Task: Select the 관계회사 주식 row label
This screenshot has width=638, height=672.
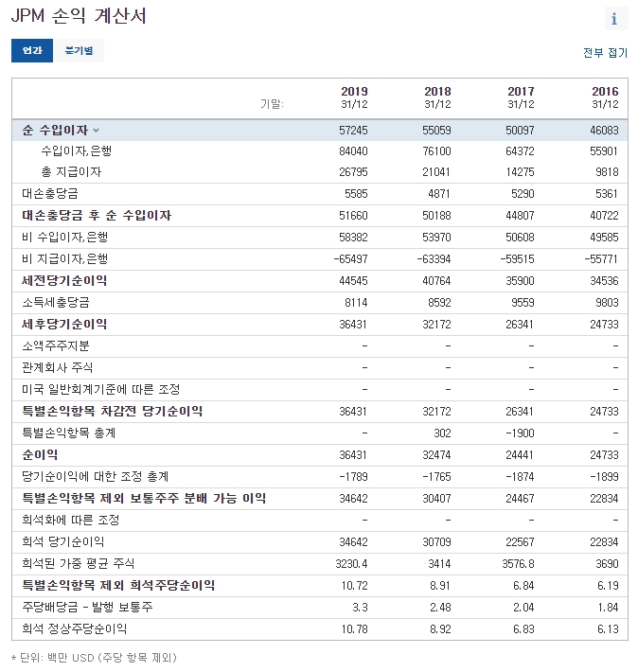Action: (58, 367)
